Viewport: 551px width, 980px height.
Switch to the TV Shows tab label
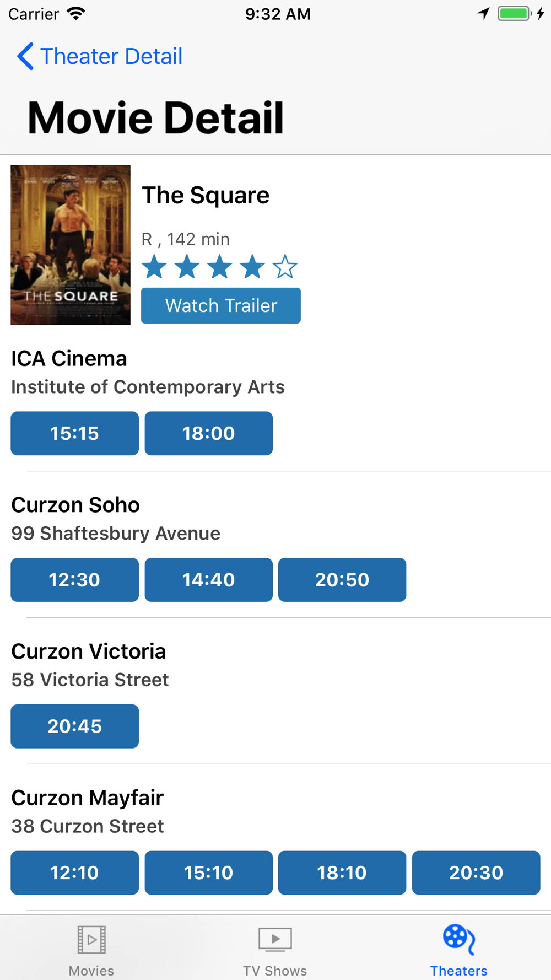coord(275,971)
